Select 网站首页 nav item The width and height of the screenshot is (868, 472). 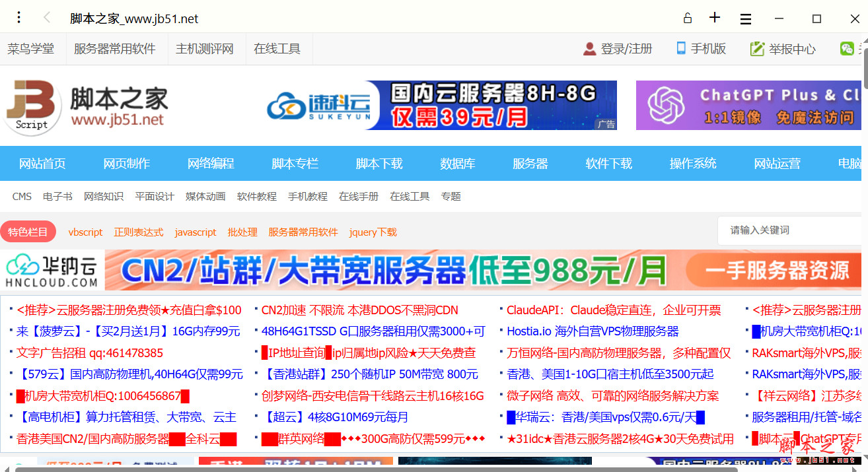tap(42, 164)
